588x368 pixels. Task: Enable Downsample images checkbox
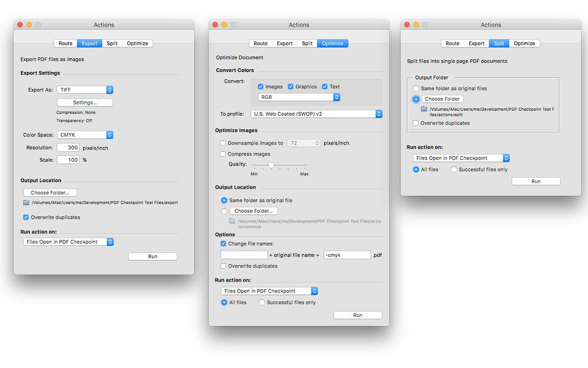223,143
